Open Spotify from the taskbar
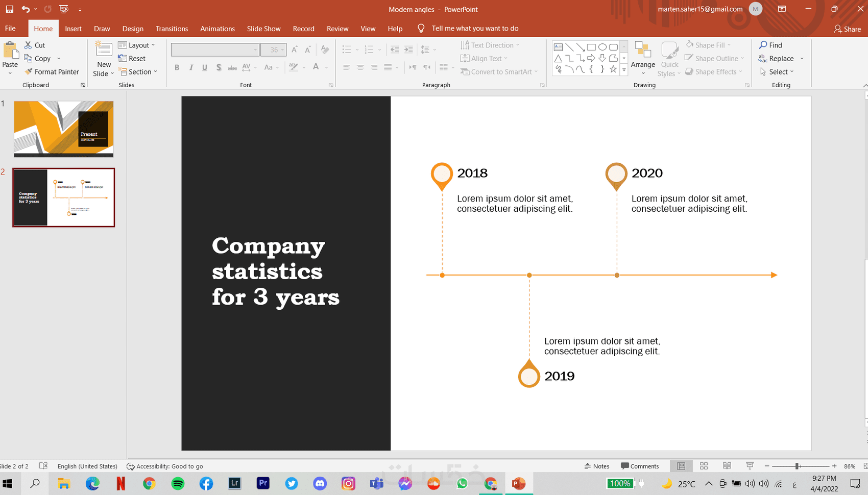Viewport: 868px width, 495px height. click(178, 483)
